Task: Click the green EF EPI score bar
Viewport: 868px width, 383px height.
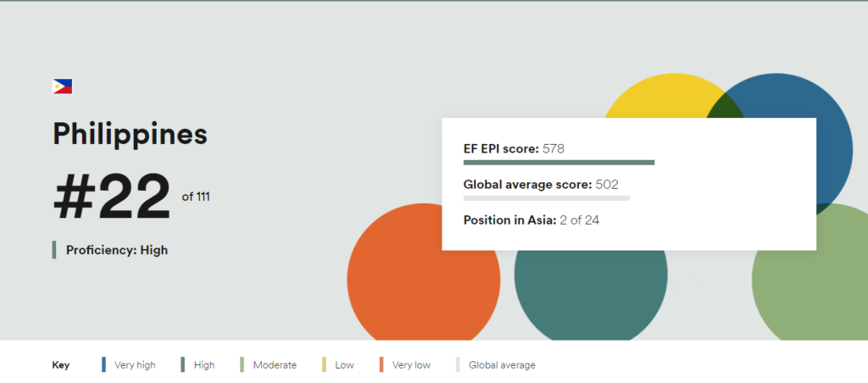Action: [x=559, y=162]
